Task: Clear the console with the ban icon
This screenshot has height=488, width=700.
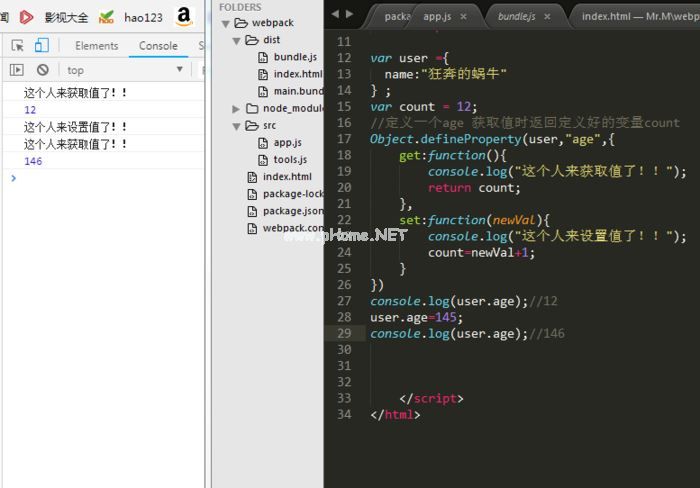Action: pyautogui.click(x=43, y=70)
